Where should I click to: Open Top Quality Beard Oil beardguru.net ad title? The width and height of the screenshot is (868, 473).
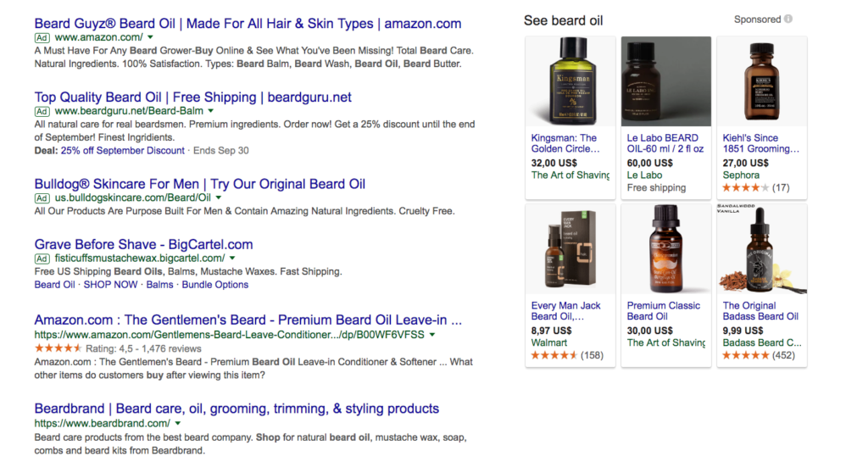click(192, 97)
